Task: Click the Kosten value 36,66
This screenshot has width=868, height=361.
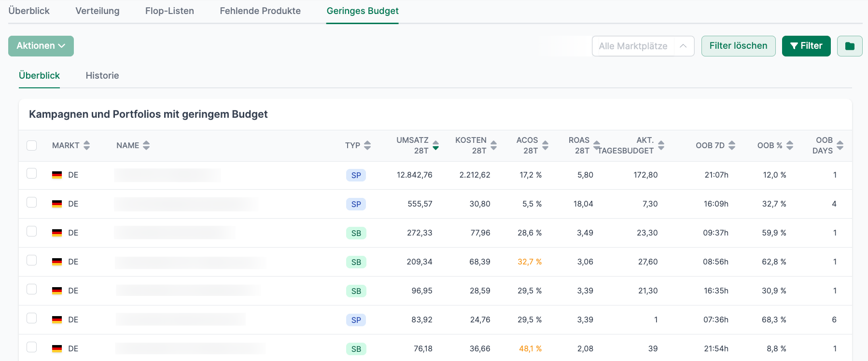Action: click(x=480, y=348)
